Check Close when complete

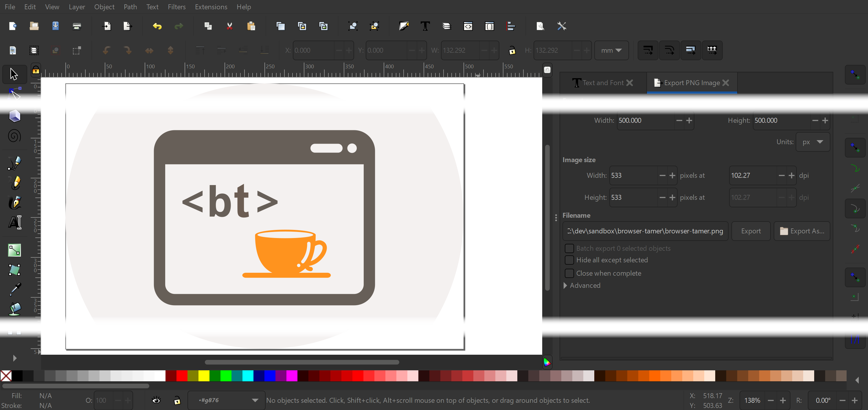[x=569, y=273]
